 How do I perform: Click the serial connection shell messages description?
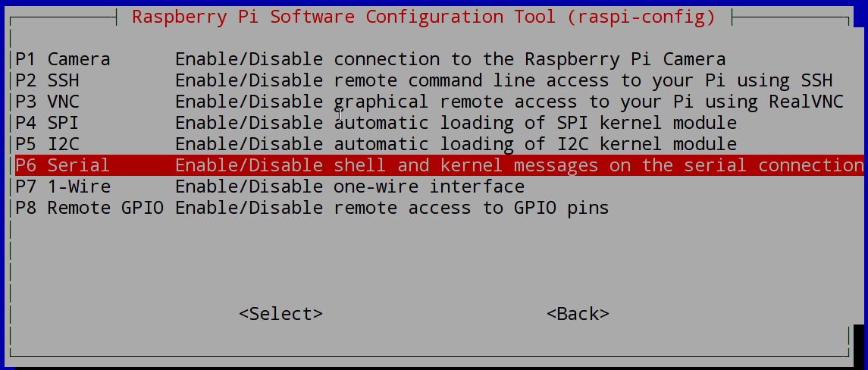(x=519, y=165)
